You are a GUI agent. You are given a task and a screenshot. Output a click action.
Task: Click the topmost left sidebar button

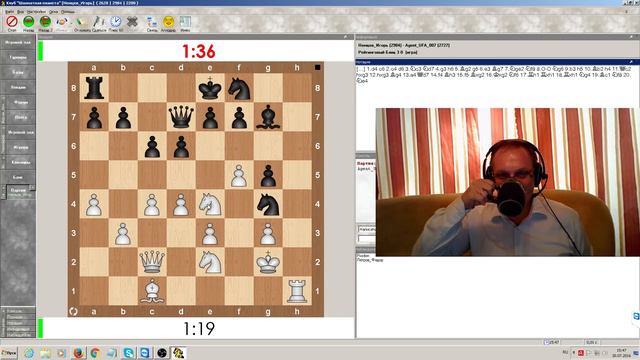[x=18, y=42]
